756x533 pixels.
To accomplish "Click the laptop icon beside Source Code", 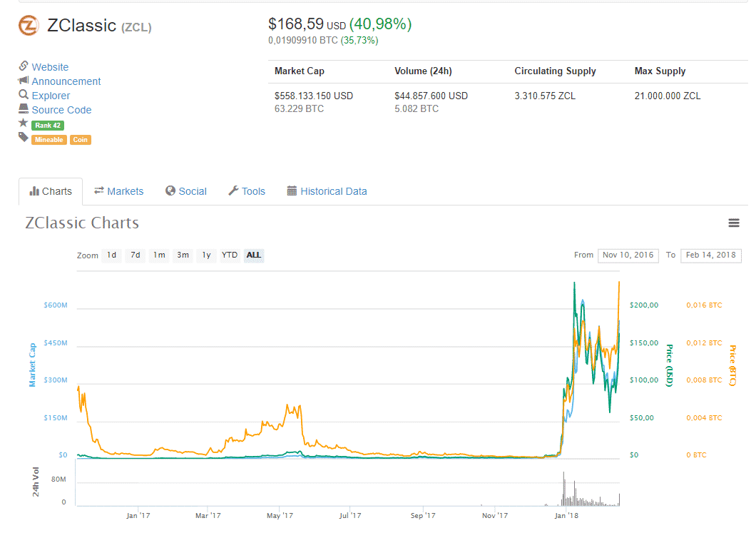I will (24, 109).
